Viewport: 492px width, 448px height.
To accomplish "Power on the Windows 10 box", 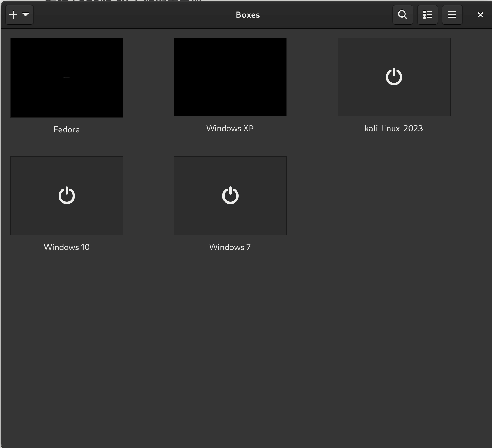I will coord(67,196).
